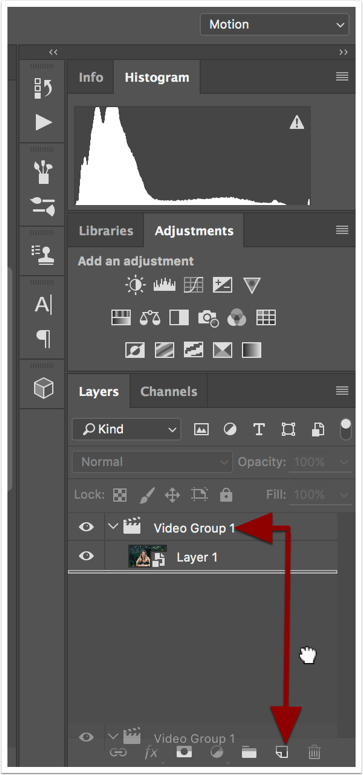Viewport: 363px width, 775px height.
Task: Collapse the Video Group 1 chevron
Action: [113, 526]
